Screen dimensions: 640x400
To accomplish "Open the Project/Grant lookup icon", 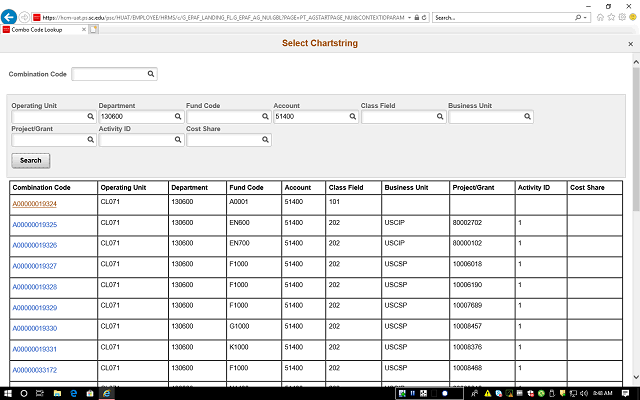I will click(91, 140).
